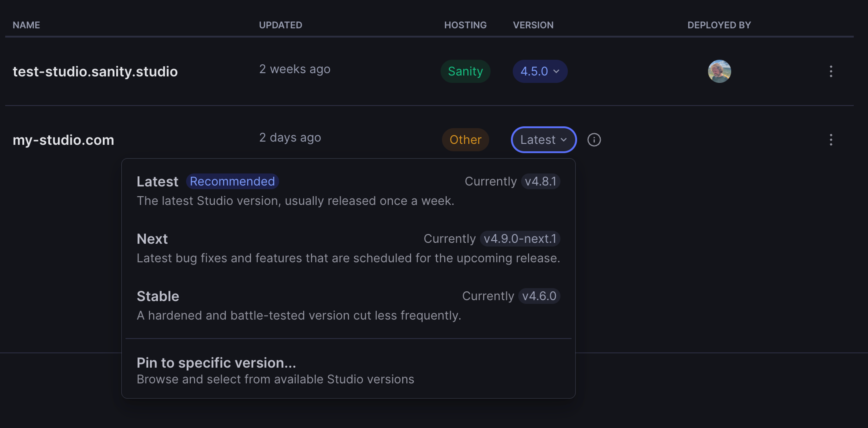Screen dimensions: 868x428
Task: Open the three-dot menu for test-studio.sanity.studio
Action: click(x=831, y=71)
